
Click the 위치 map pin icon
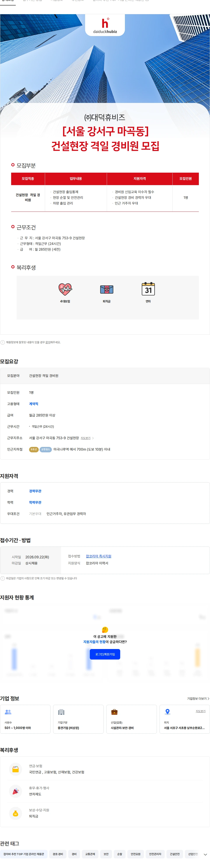tap(167, 712)
